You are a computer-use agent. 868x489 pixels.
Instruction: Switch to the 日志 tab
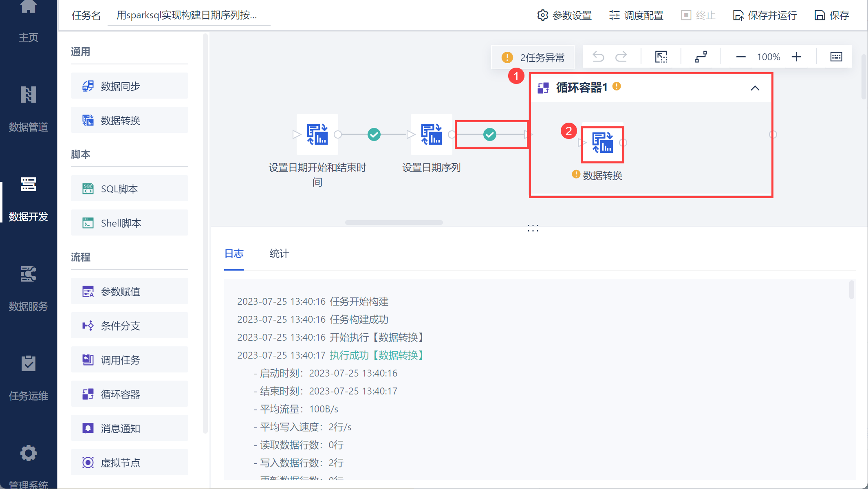234,253
